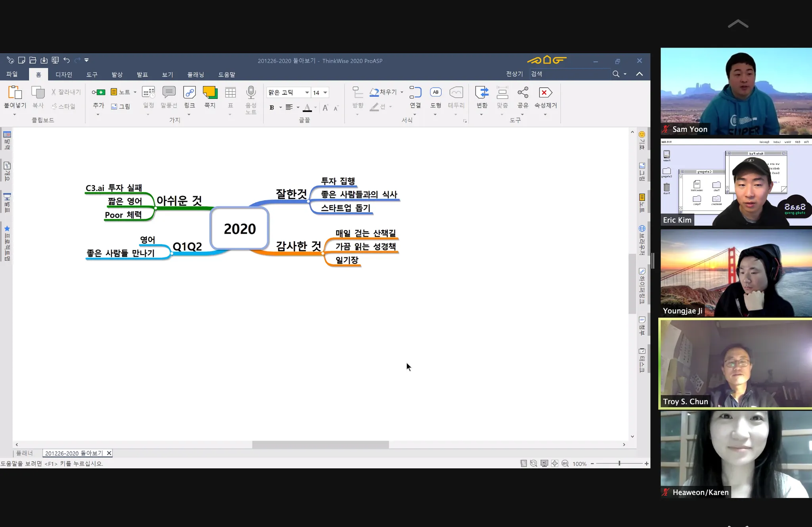
Task: Open the font size dropdown
Action: (325, 93)
